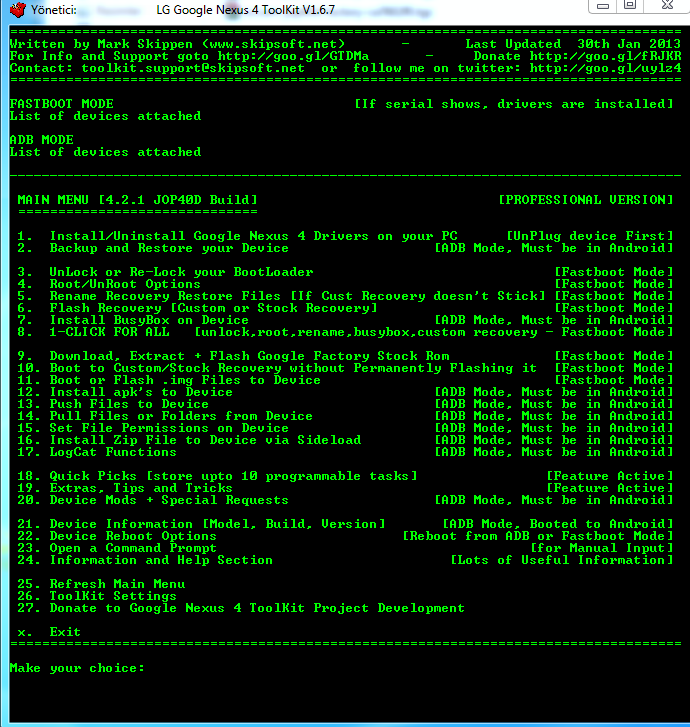Click option 26 ToolKit Settings
Viewport: 690px width, 727px height.
(x=97, y=598)
